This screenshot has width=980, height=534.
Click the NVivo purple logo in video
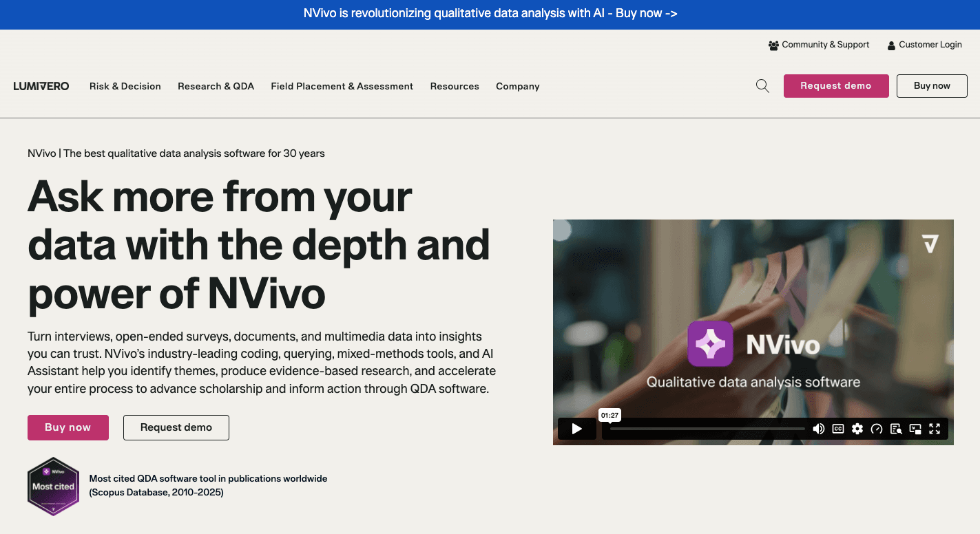[x=710, y=343]
